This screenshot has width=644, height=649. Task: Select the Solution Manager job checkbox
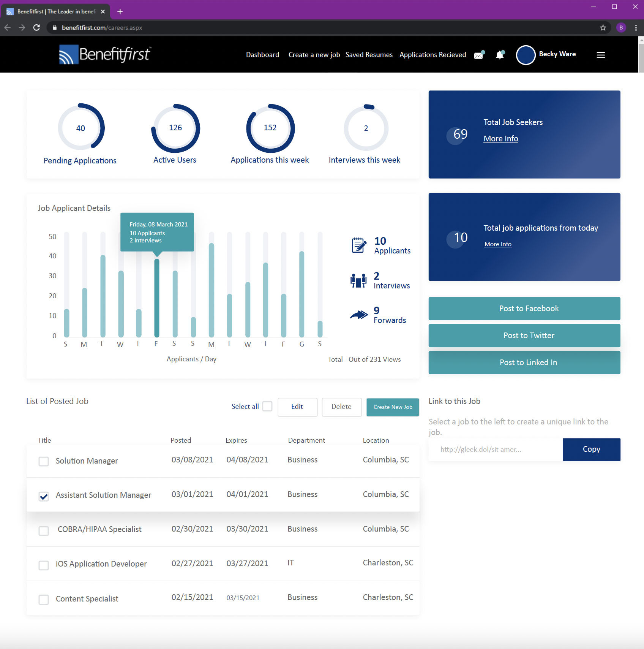44,462
